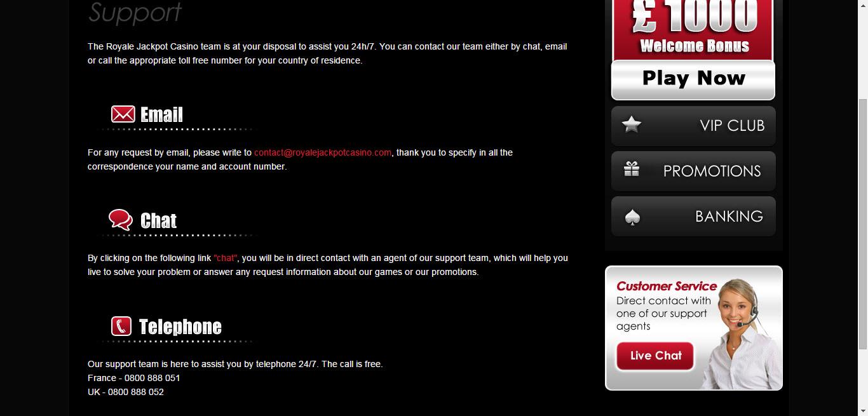Open the PROMOTIONS sidebar item
Image resolution: width=868 pixels, height=416 pixels.
[x=693, y=171]
